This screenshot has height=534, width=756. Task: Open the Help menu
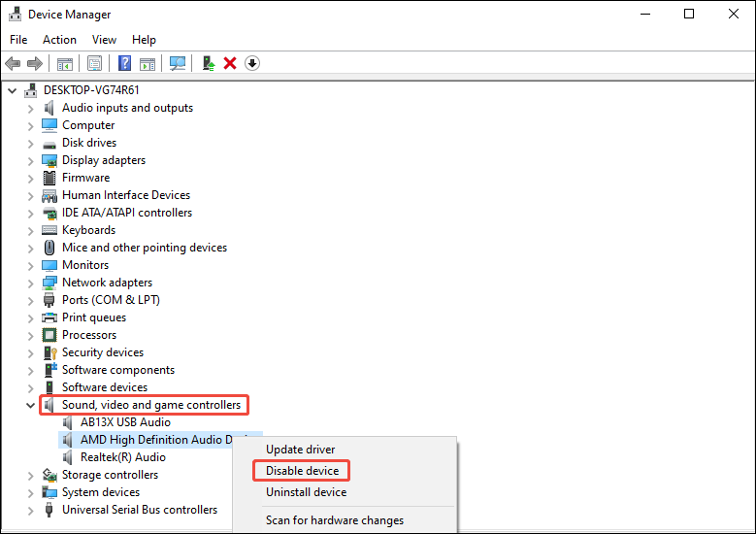point(144,40)
